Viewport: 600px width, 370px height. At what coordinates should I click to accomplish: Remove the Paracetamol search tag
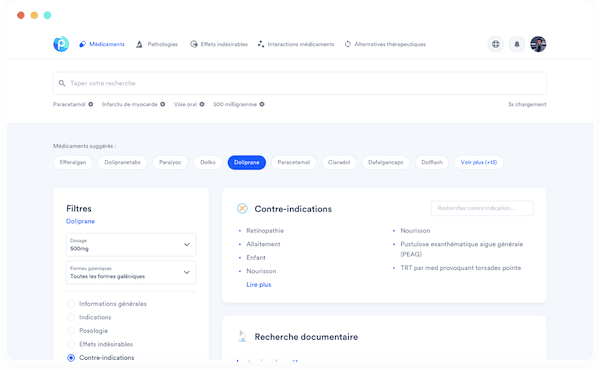(x=91, y=104)
